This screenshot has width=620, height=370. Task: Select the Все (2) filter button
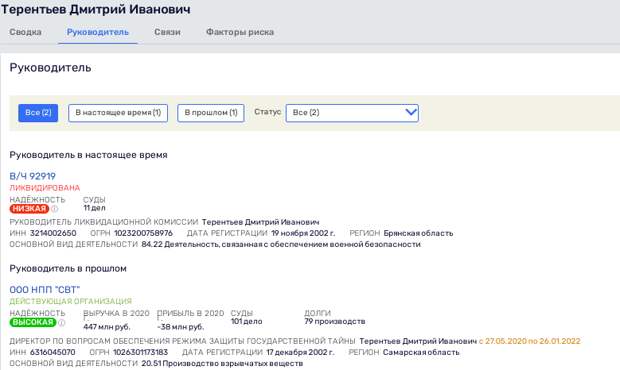[x=38, y=113]
